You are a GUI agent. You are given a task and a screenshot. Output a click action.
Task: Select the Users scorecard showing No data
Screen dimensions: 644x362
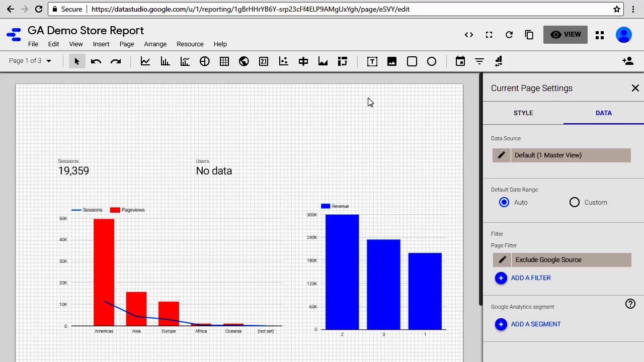(214, 167)
